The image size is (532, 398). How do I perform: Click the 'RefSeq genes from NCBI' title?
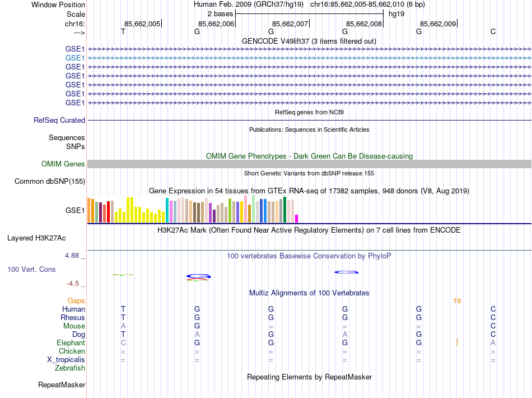(310, 112)
